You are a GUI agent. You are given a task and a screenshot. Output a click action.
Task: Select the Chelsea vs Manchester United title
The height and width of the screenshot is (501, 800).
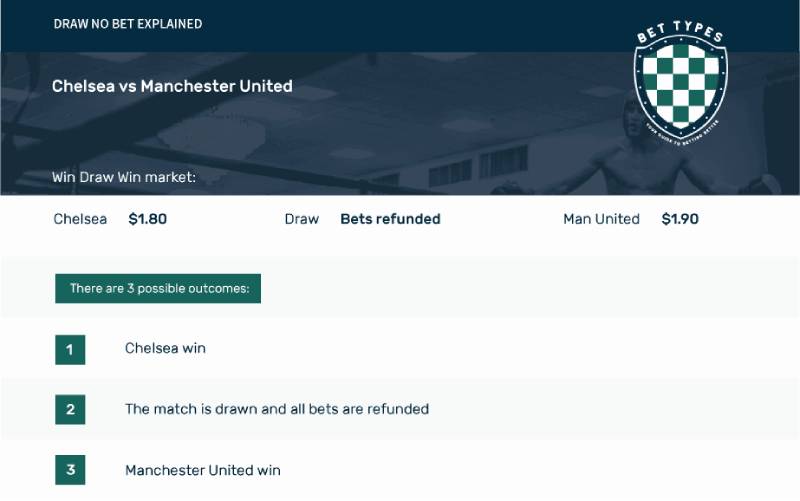(x=172, y=86)
